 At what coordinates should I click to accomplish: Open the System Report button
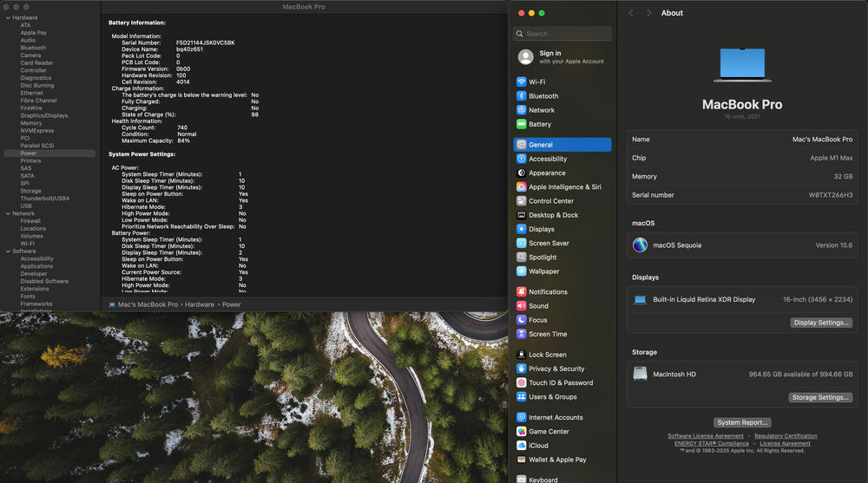[x=742, y=422]
